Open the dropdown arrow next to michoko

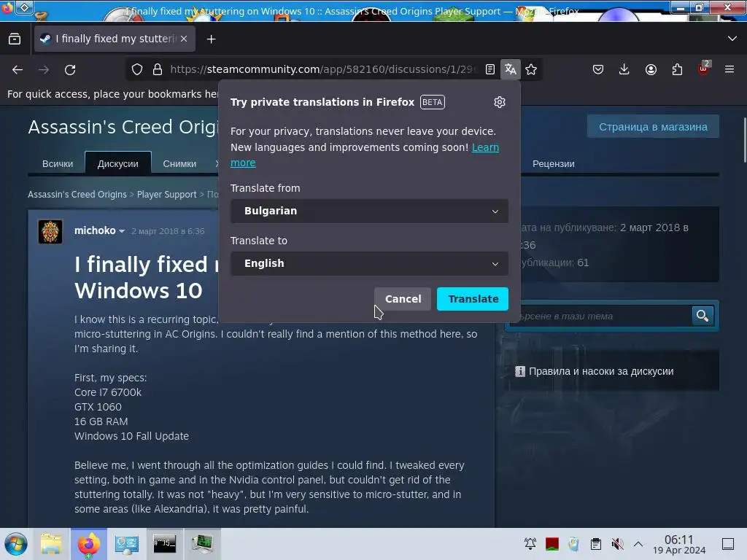122,231
